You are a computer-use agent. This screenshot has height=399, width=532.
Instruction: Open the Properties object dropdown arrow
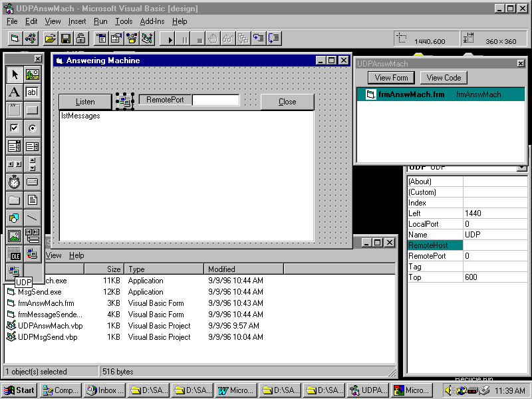pos(521,168)
